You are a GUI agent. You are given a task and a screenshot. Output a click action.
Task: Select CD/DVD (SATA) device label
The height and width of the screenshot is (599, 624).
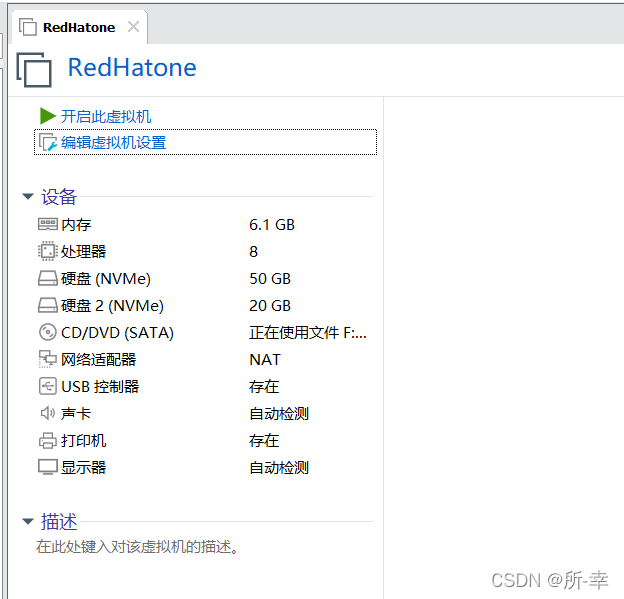click(117, 332)
